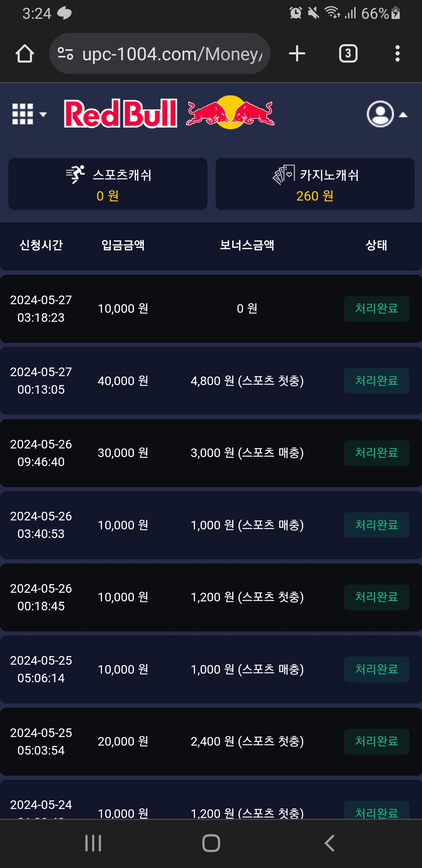Select the 카지노캐쉬 balance panel
This screenshot has width=422, height=868.
click(x=315, y=184)
